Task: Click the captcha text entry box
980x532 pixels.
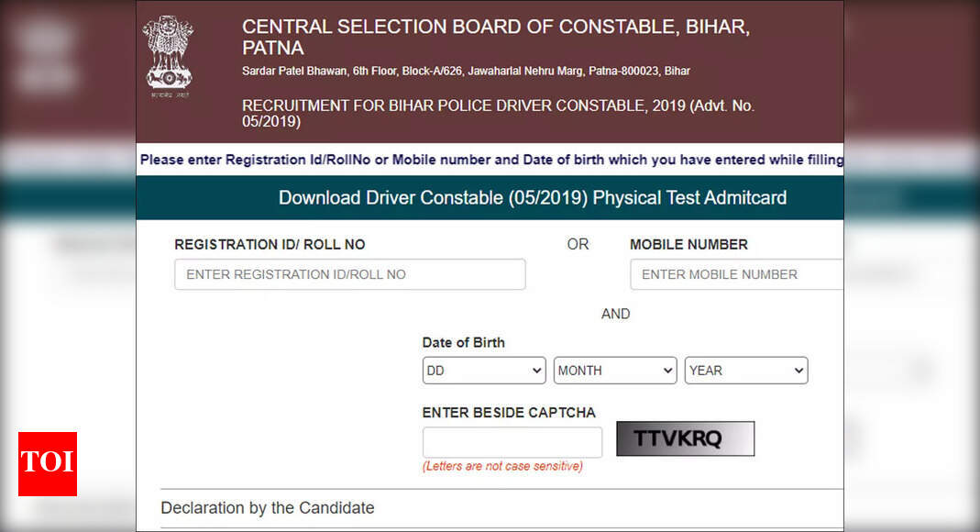Action: [512, 443]
